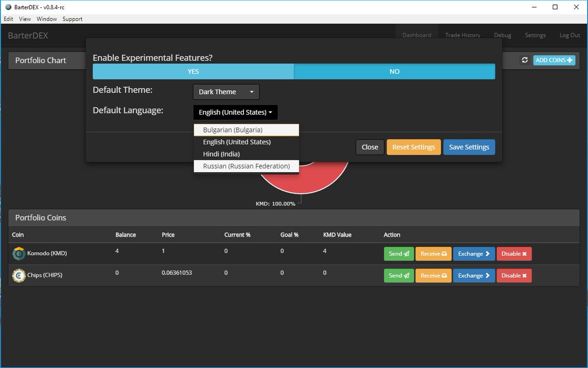The width and height of the screenshot is (588, 368).
Task: Open the Settings tab
Action: click(535, 35)
